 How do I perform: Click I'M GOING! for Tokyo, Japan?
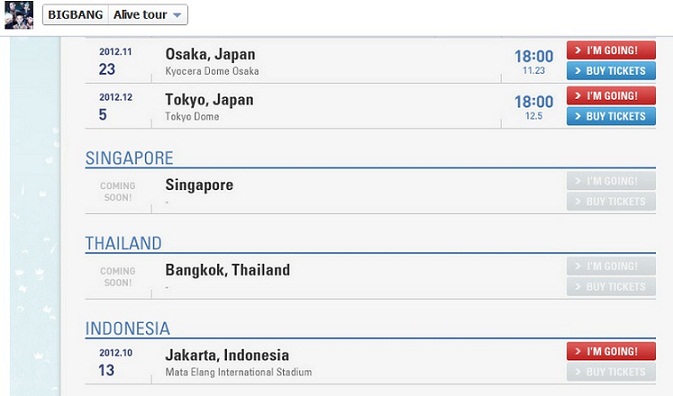click(611, 96)
